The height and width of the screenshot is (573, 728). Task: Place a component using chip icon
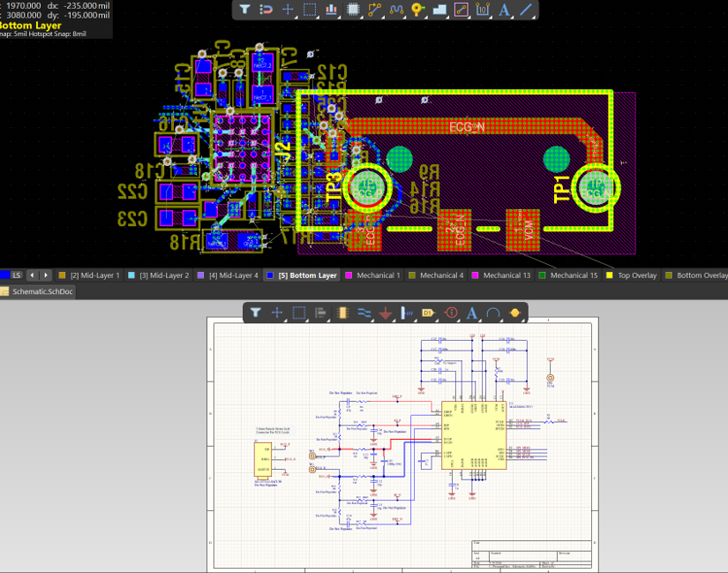click(353, 10)
